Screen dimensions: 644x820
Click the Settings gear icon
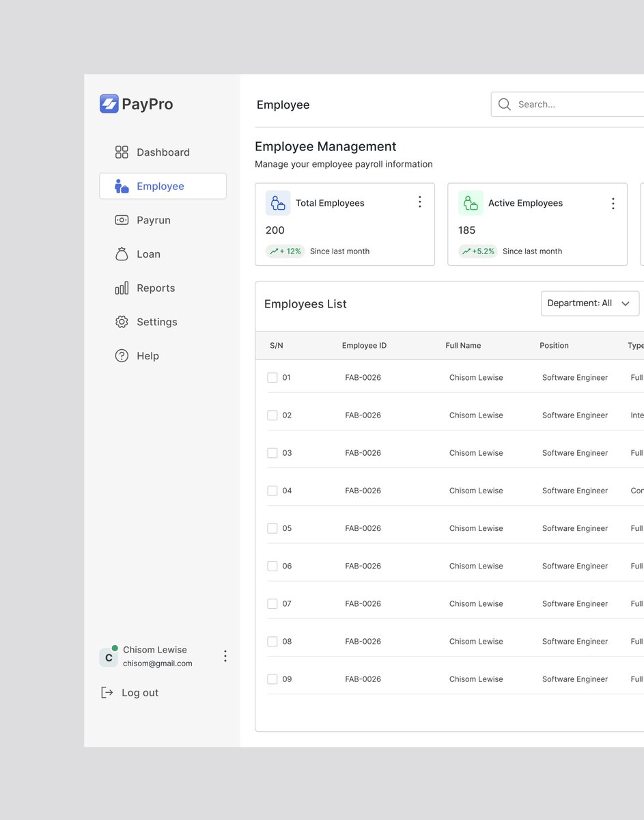[x=122, y=322]
